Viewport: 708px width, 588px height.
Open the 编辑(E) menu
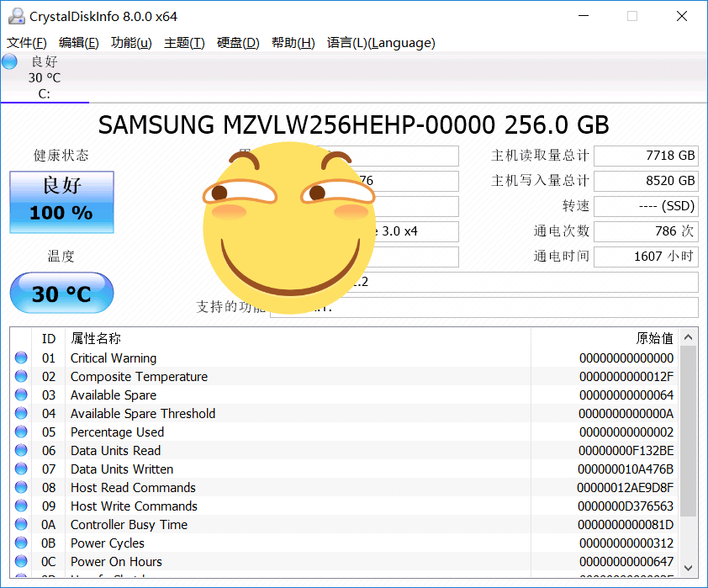pos(78,43)
